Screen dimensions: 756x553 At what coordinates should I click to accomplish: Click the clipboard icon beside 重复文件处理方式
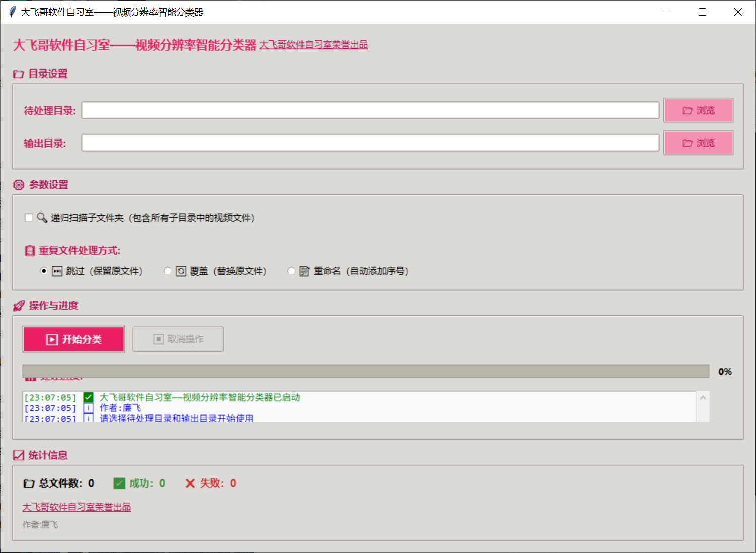[29, 250]
